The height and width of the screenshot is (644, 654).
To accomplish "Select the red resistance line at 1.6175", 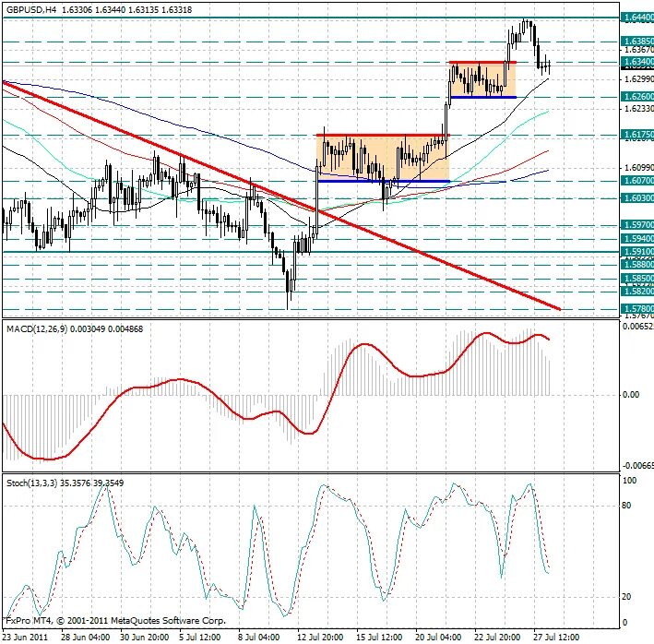I will pyautogui.click(x=383, y=135).
